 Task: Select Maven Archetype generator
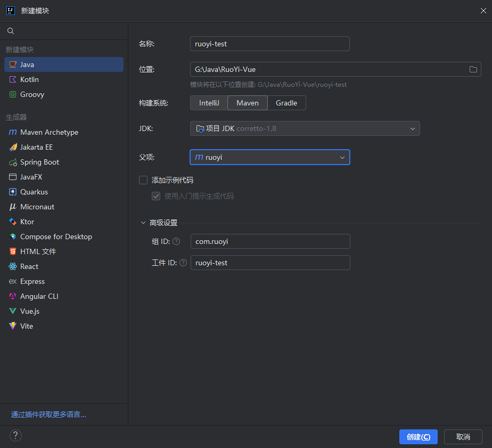pos(64,132)
